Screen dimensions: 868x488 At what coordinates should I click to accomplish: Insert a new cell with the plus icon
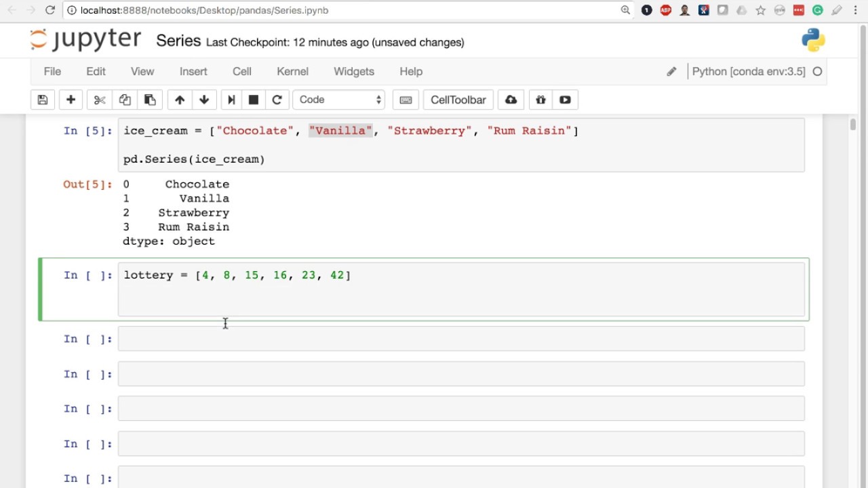coord(71,100)
